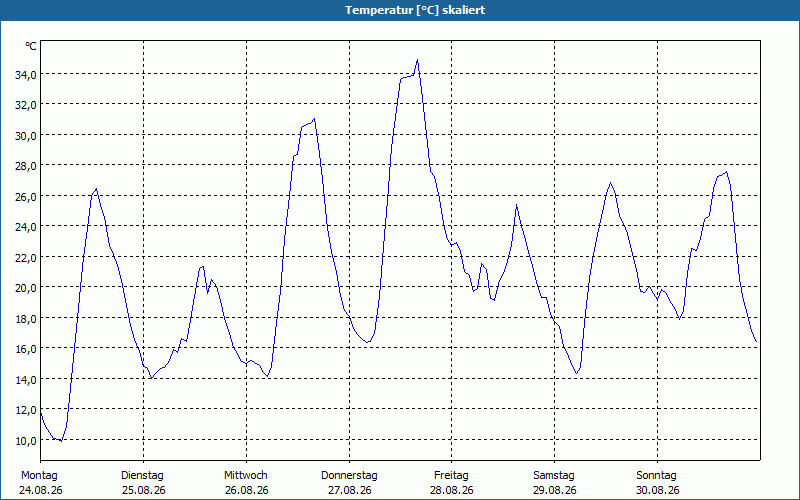Click the Wednesday temperature peak near 31°C
The image size is (800, 500).
[x=314, y=119]
